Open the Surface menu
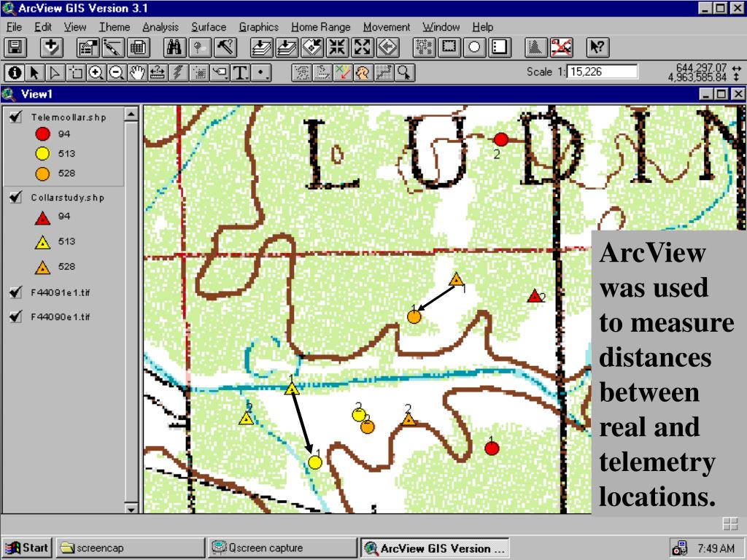The width and height of the screenshot is (747, 560). (x=209, y=27)
